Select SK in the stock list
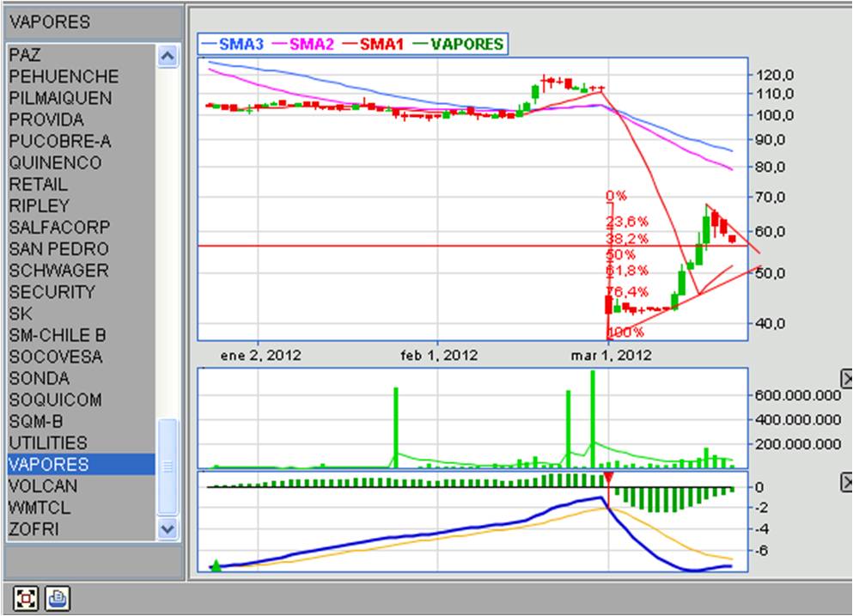The image size is (853, 616). [82, 314]
